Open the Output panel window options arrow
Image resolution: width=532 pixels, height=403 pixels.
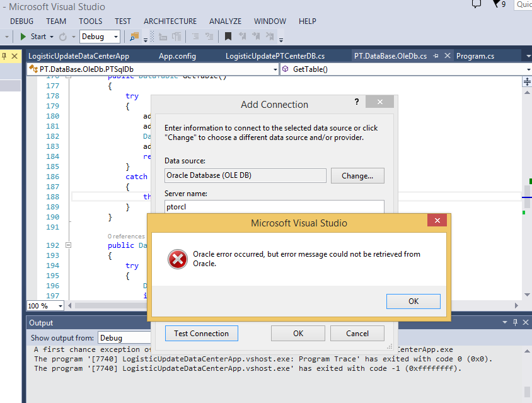pos(505,322)
